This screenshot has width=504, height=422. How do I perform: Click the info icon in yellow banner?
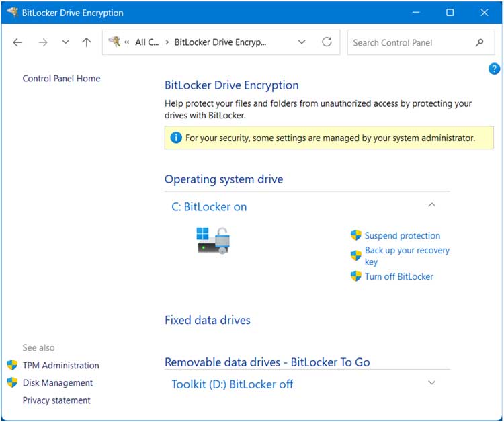coord(176,138)
